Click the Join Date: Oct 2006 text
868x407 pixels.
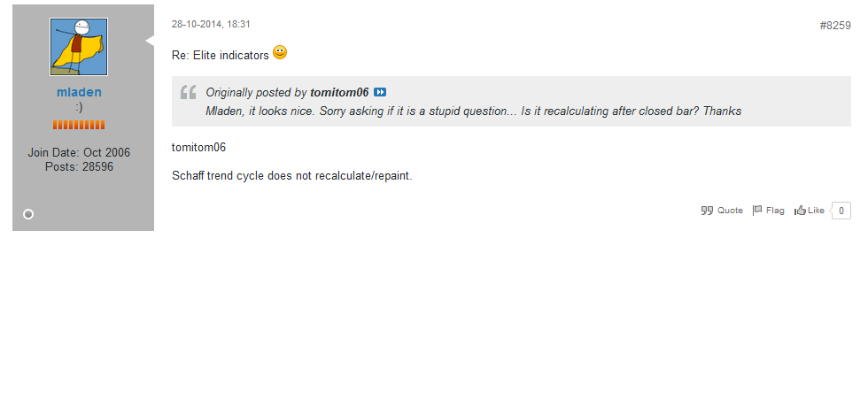click(x=79, y=153)
